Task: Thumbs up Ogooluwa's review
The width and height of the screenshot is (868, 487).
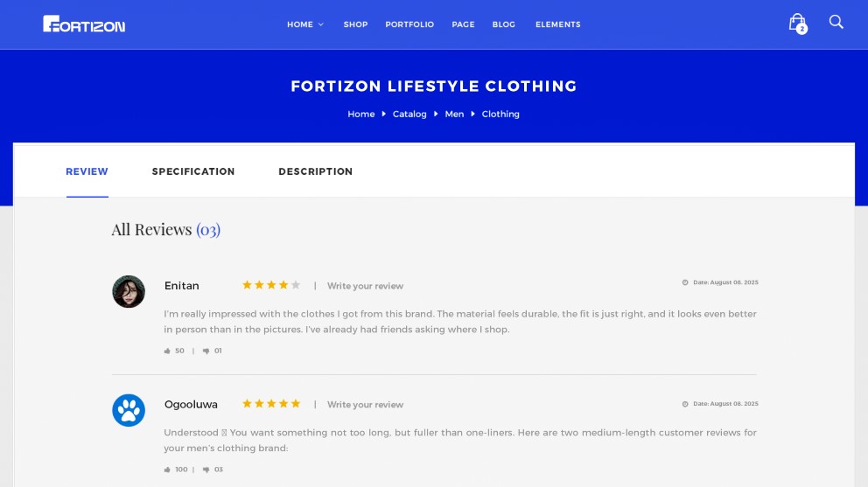Action: (167, 470)
